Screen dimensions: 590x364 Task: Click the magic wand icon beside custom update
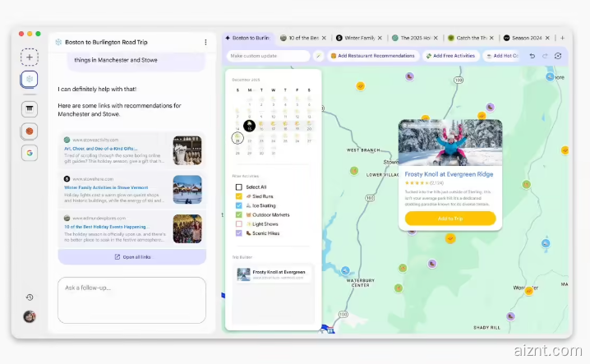pos(319,56)
